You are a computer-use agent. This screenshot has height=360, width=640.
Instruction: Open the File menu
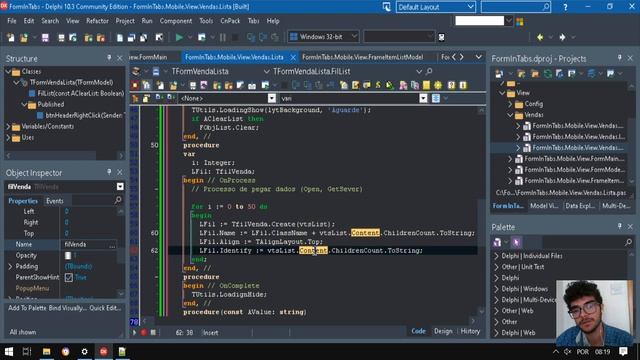(12, 21)
